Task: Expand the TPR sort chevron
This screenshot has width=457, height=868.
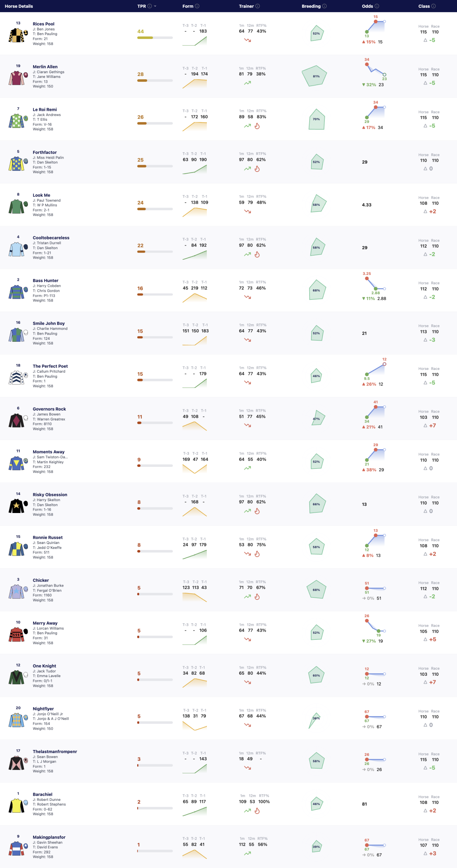Action: [x=155, y=6]
